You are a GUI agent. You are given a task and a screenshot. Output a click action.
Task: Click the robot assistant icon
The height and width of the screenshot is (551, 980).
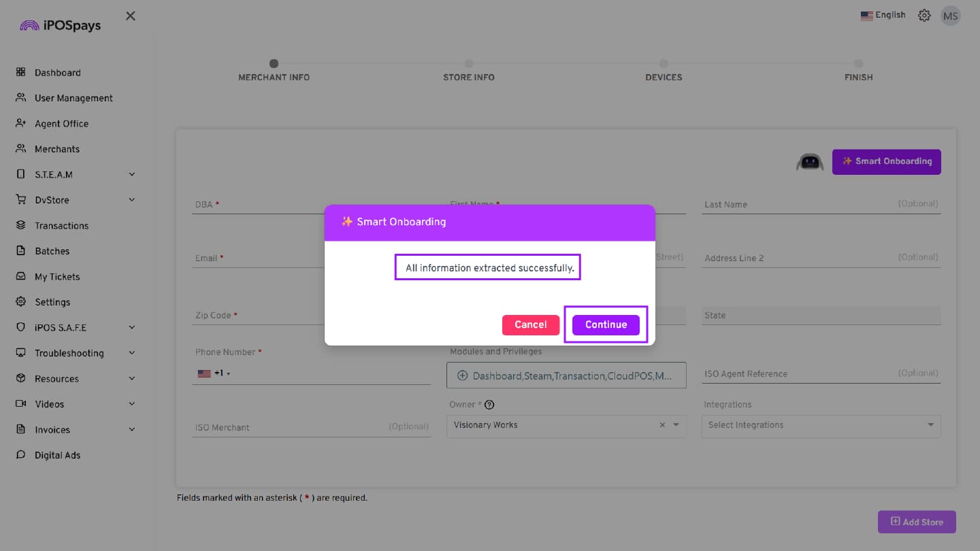pos(809,162)
